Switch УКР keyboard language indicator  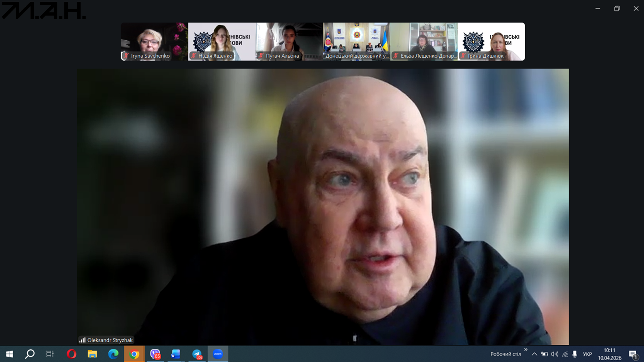[x=587, y=354]
